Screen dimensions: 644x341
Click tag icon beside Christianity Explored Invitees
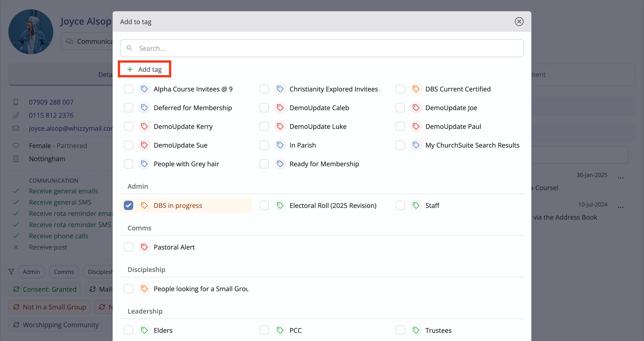point(280,89)
